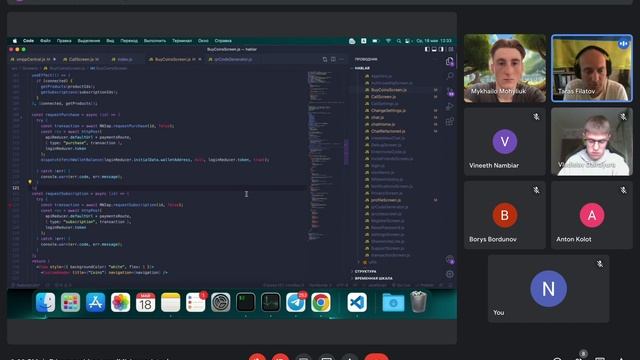The image size is (640, 360).
Task: Open Calendar showing 18 in the Dock
Action: [145, 302]
